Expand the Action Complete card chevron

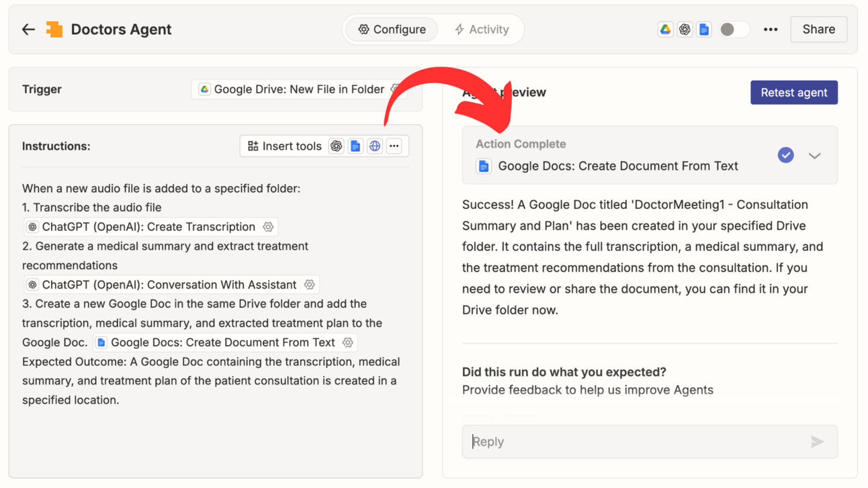point(814,156)
